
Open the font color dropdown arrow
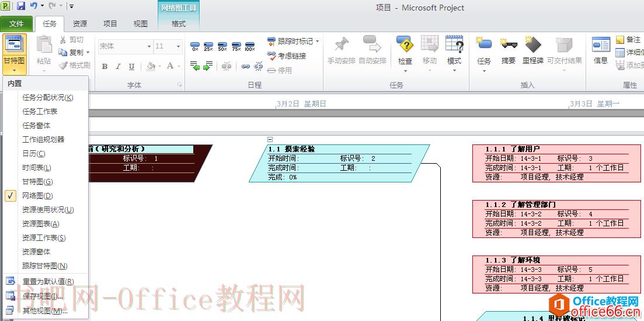(x=179, y=66)
